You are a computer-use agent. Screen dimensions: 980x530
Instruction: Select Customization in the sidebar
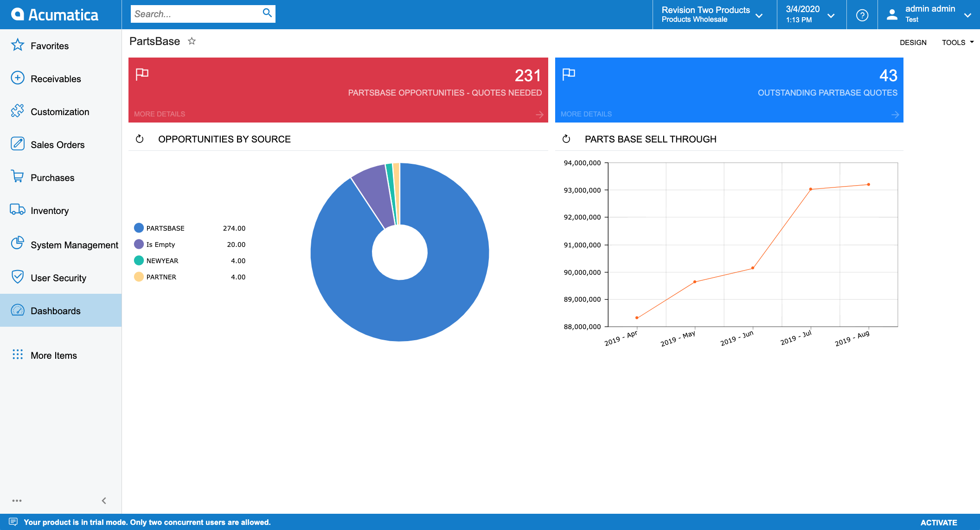point(60,112)
